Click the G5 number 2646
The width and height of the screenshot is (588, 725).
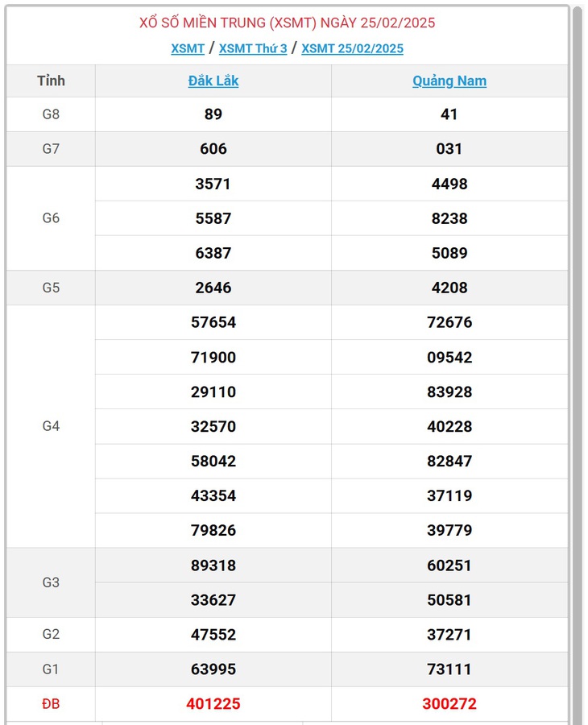[x=213, y=288]
